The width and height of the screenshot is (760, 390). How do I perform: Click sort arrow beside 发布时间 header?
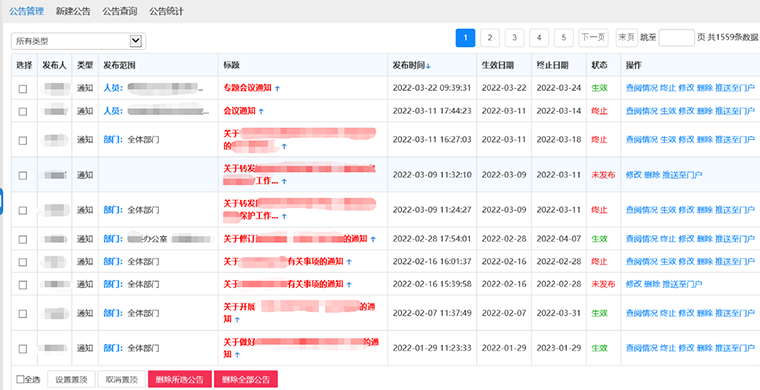coord(428,66)
